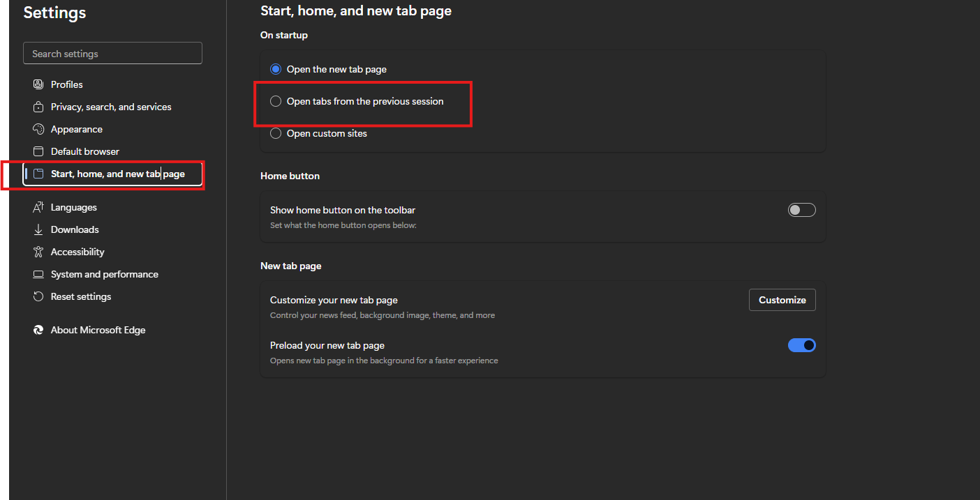This screenshot has height=500, width=980.
Task: Focus the Search settings field
Action: (112, 53)
